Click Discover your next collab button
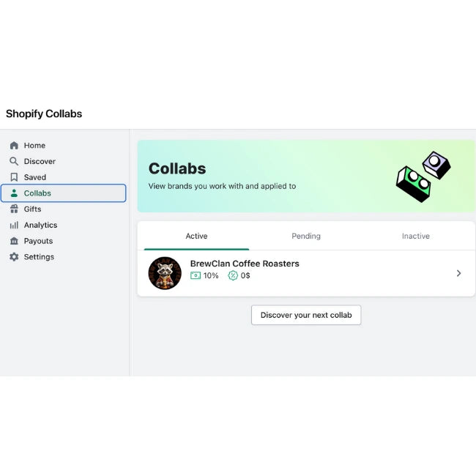The image size is (476, 476). coord(306,315)
